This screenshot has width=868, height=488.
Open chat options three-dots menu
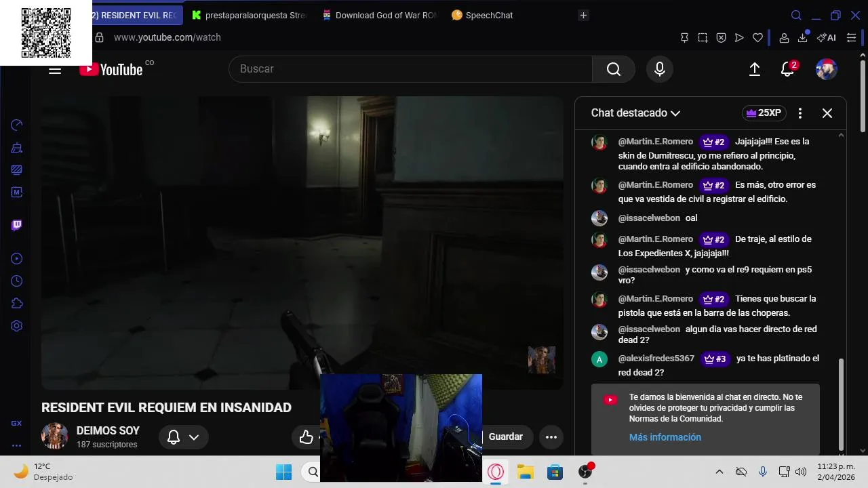point(800,113)
